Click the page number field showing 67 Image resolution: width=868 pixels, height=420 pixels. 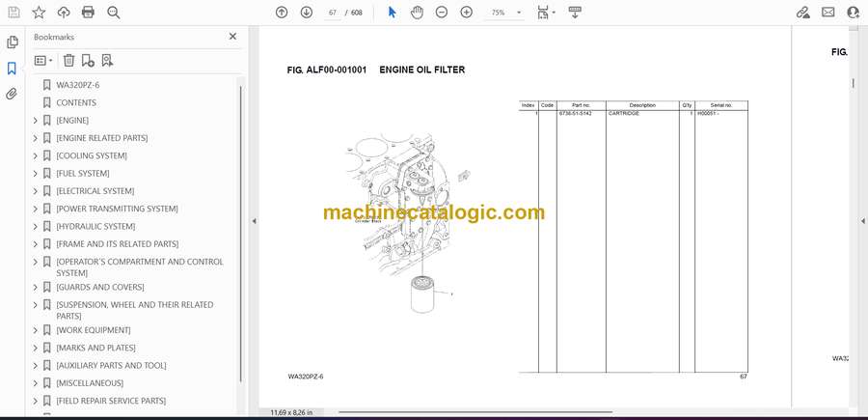[x=333, y=13]
